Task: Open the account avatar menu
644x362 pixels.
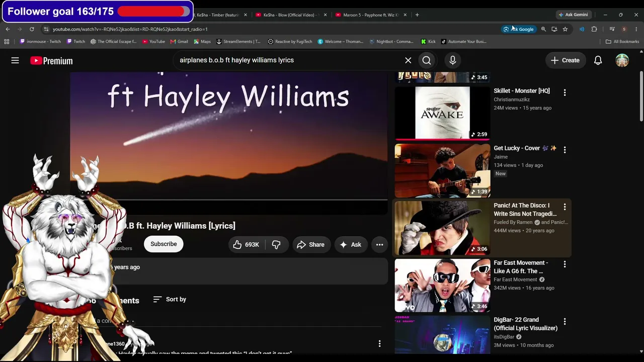Action: [622, 60]
